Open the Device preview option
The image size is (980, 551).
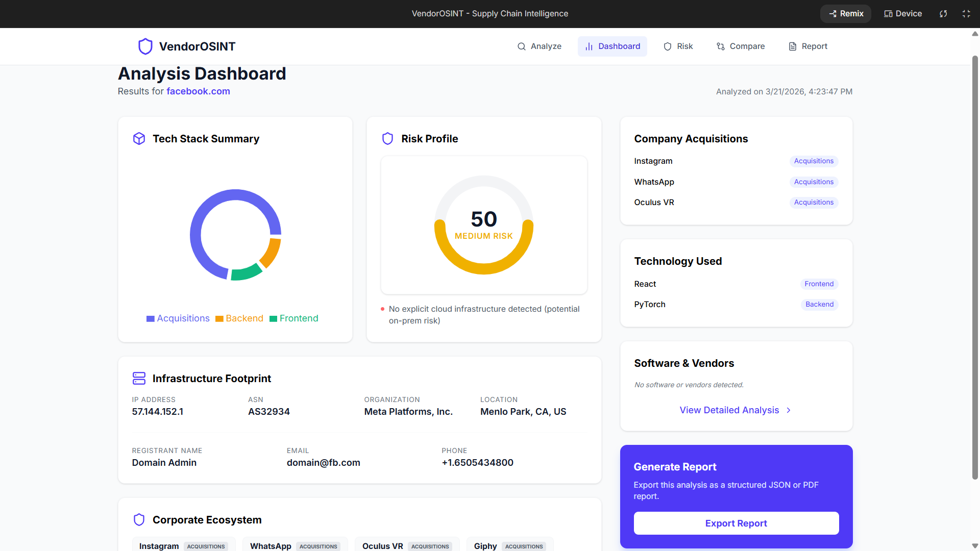click(903, 14)
